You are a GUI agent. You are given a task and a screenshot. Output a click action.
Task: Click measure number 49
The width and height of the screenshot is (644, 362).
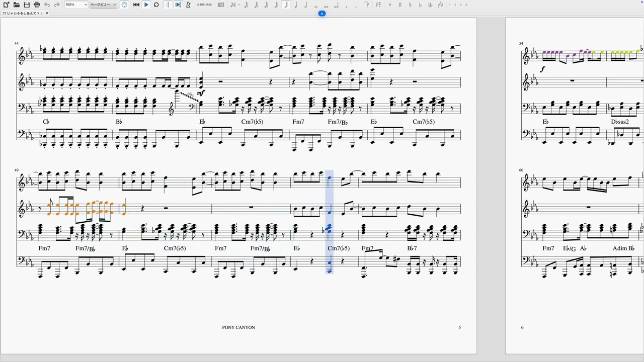coord(17,170)
